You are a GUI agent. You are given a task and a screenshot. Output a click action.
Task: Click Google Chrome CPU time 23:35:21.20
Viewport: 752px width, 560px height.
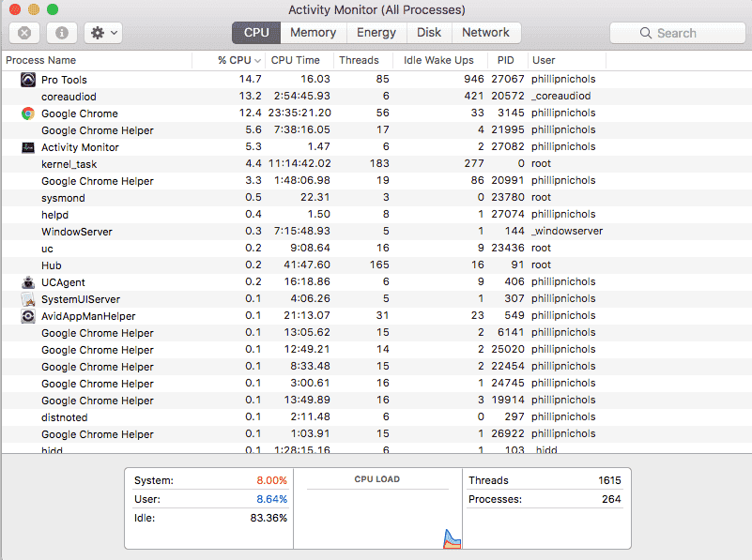coord(299,114)
